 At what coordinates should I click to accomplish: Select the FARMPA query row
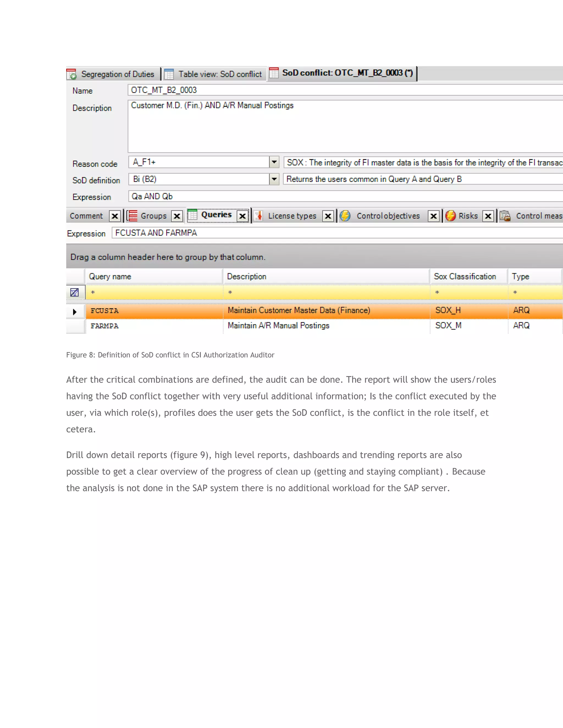click(314, 326)
